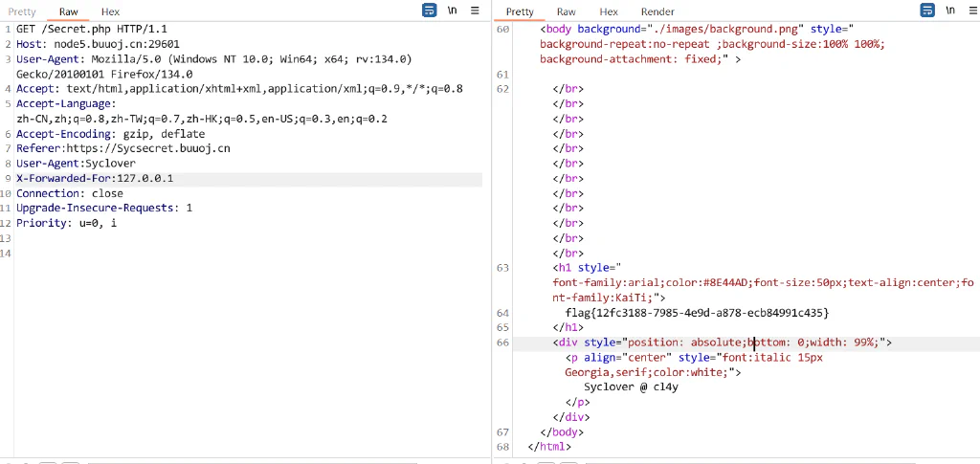
Task: Select the request Raw tab
Action: [x=69, y=11]
